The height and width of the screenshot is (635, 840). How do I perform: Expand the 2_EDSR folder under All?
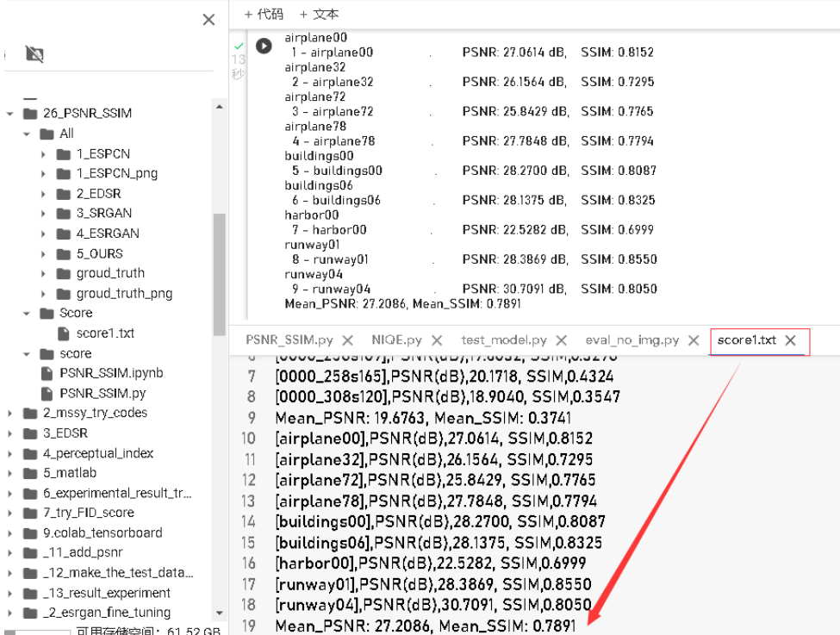[43, 194]
